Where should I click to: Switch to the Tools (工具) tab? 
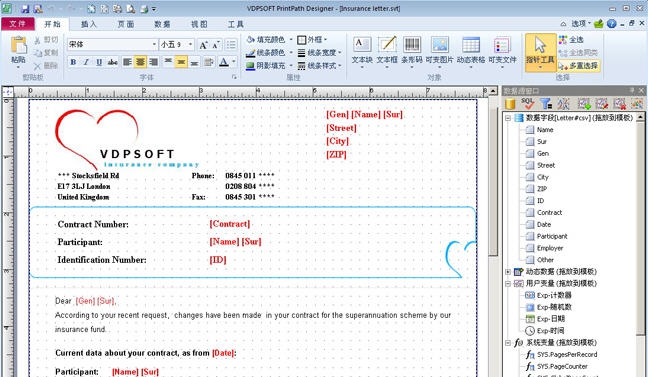[236, 24]
